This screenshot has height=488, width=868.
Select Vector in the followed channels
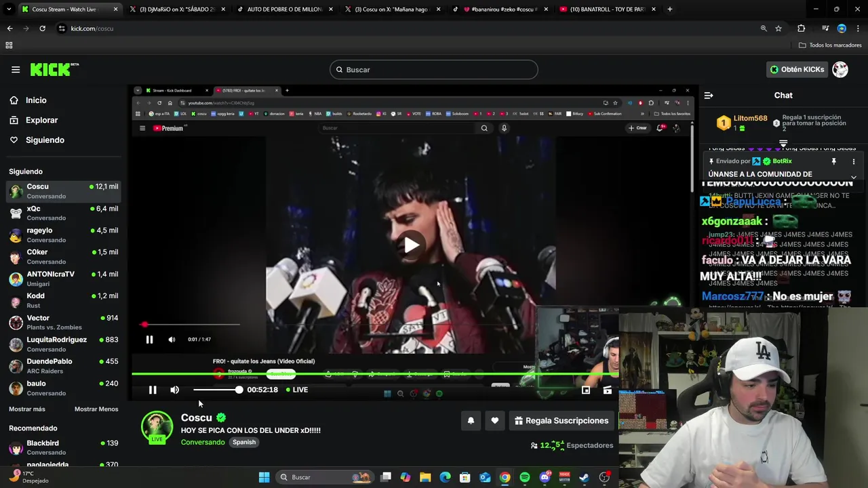64,322
